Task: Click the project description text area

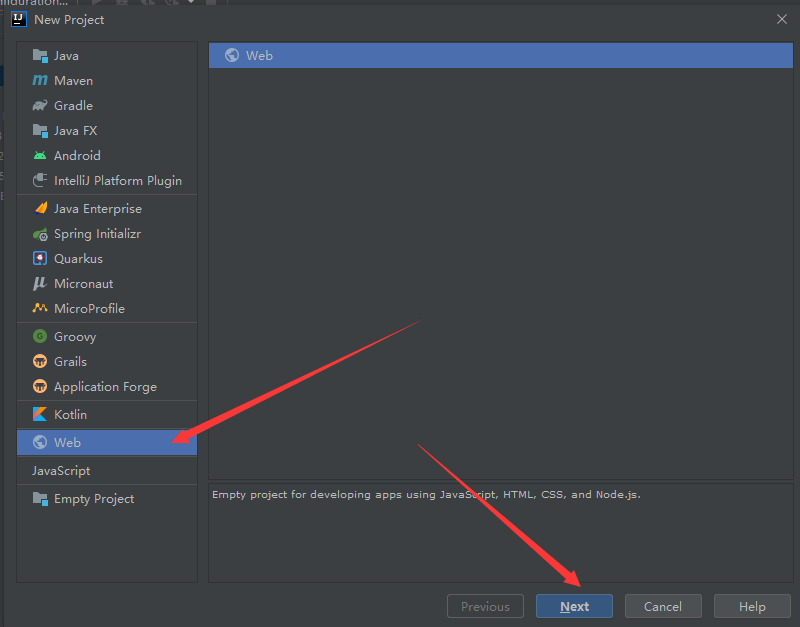Action: pyautogui.click(x=501, y=533)
